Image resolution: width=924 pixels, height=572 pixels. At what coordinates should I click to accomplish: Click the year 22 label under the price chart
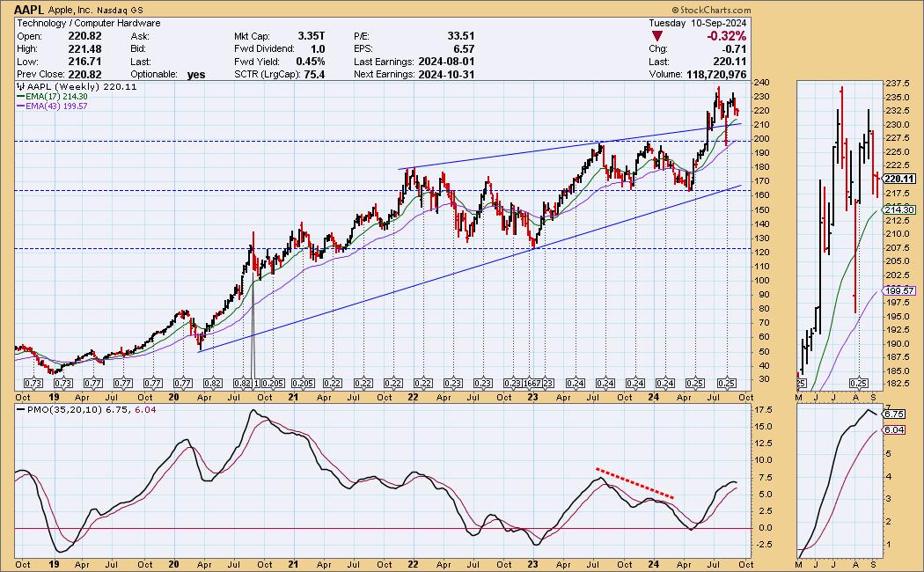(413, 397)
